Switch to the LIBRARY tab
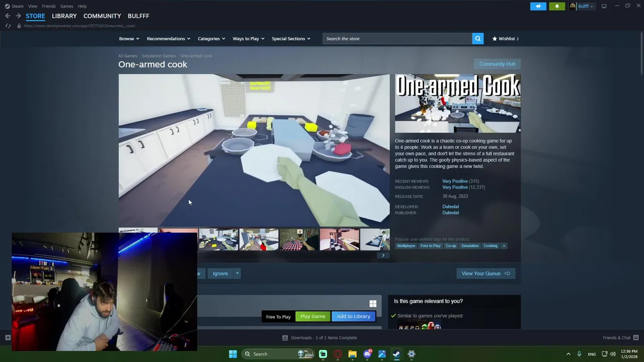This screenshot has height=362, width=644. click(x=64, y=16)
